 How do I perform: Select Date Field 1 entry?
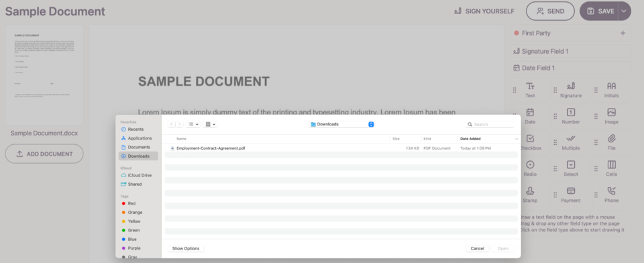click(571, 68)
